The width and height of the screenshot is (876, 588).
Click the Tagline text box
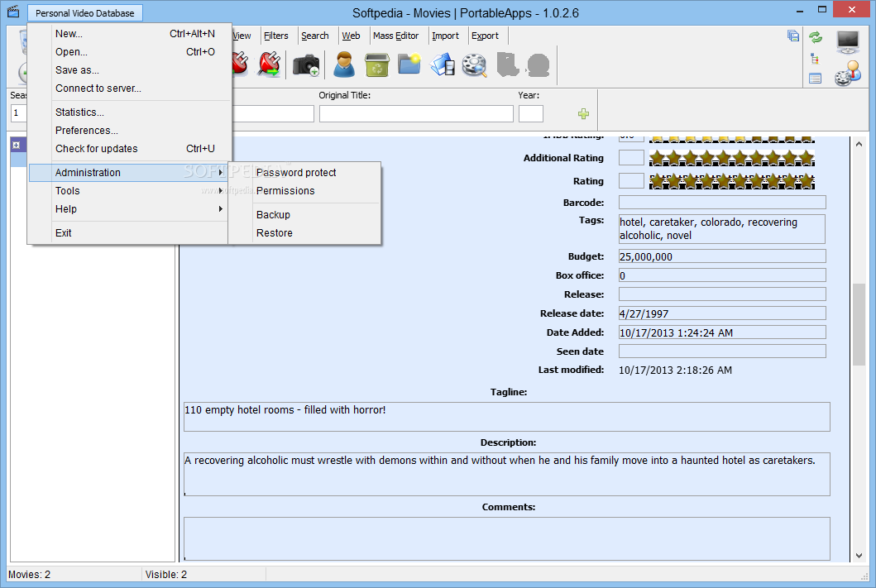pos(507,417)
